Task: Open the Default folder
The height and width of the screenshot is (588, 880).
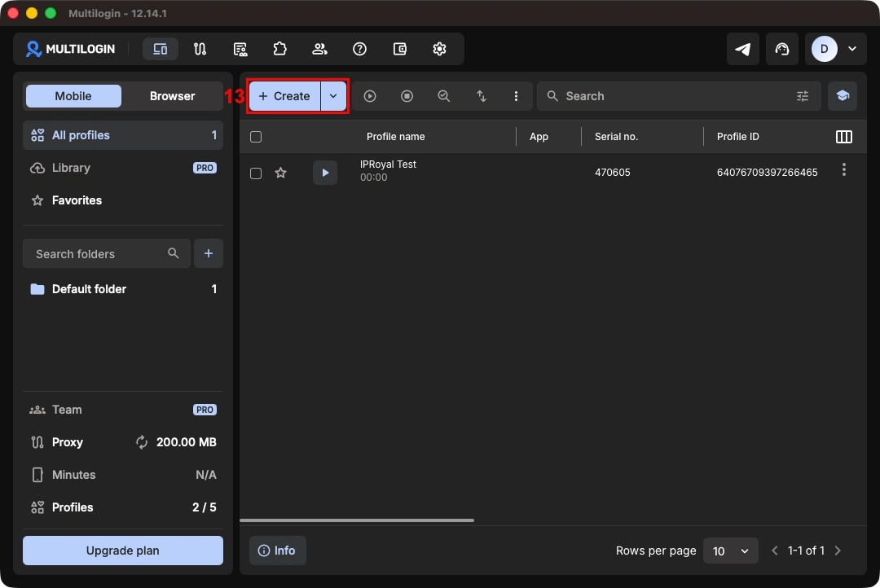Action: [123, 289]
